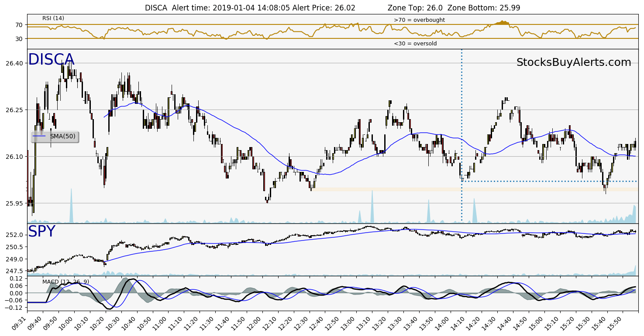This screenshot has width=644, height=336.
Task: Click the chart title with alert time
Action: (332, 8)
